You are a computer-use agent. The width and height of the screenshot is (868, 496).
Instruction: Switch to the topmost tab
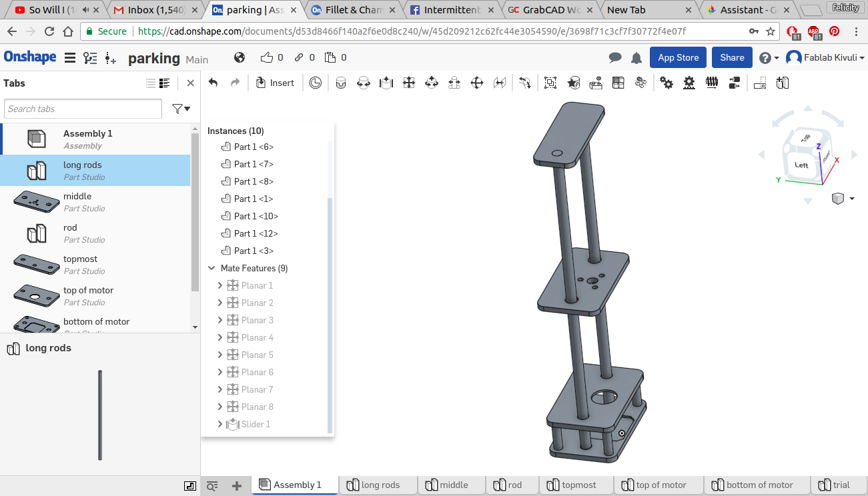click(572, 485)
